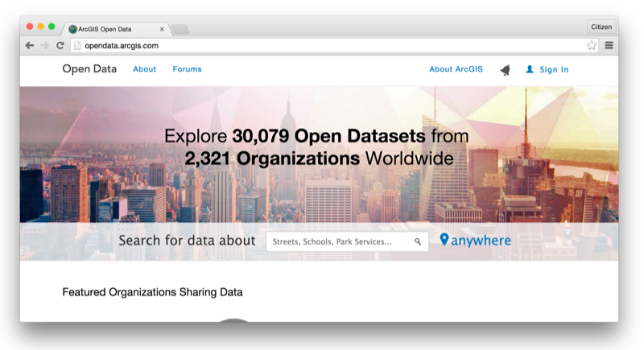Open the About link
This screenshot has height=350, width=644.
tap(145, 69)
